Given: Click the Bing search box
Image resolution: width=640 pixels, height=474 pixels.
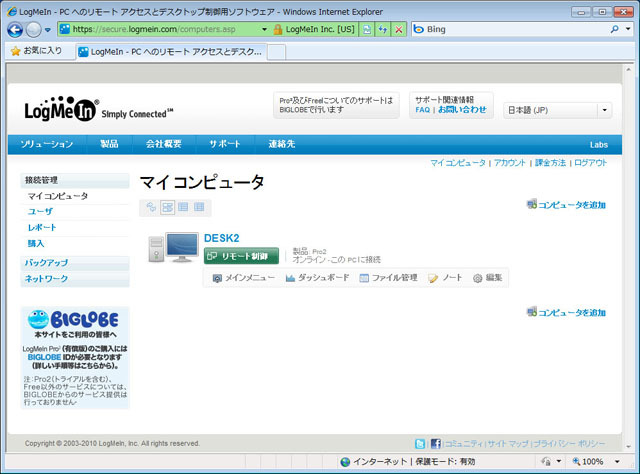Looking at the screenshot, I should click(x=510, y=29).
